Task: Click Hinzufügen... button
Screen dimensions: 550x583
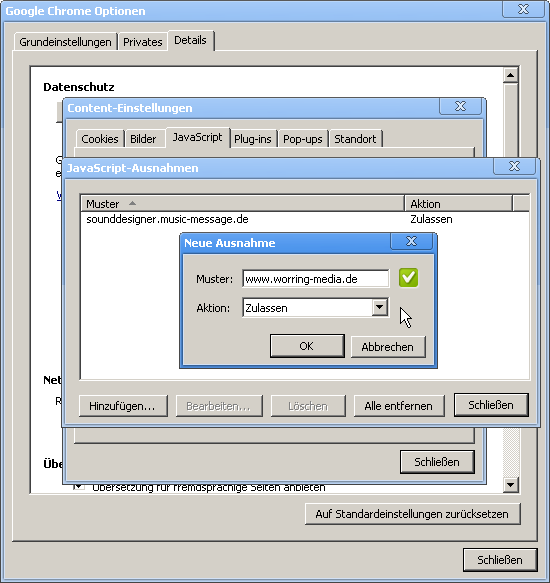Action: coord(123,406)
